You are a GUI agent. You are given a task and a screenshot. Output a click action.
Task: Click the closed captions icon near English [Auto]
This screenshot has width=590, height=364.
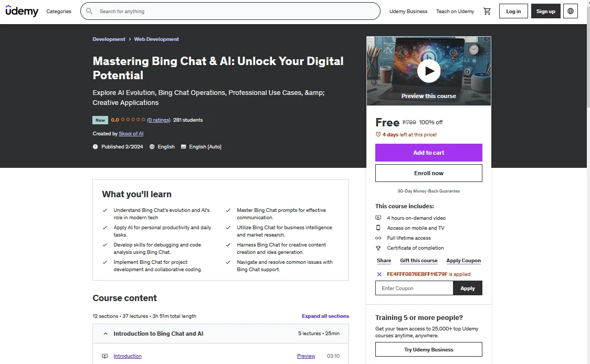[x=184, y=147]
